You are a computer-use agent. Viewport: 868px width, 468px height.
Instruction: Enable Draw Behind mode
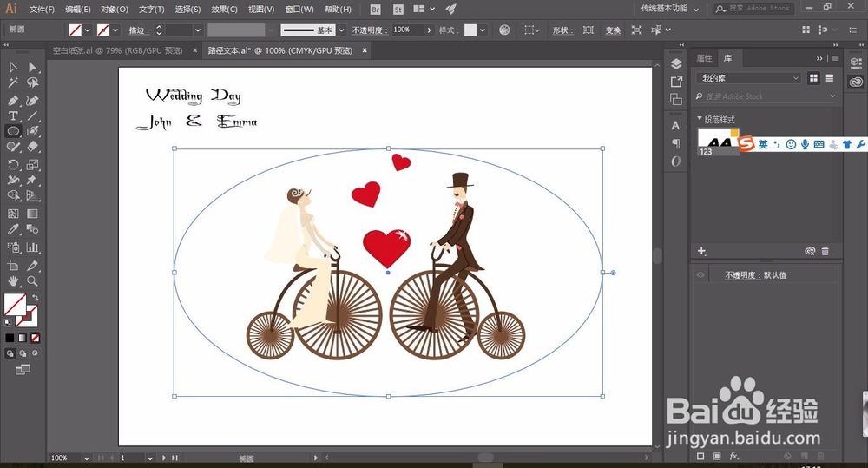tap(23, 353)
